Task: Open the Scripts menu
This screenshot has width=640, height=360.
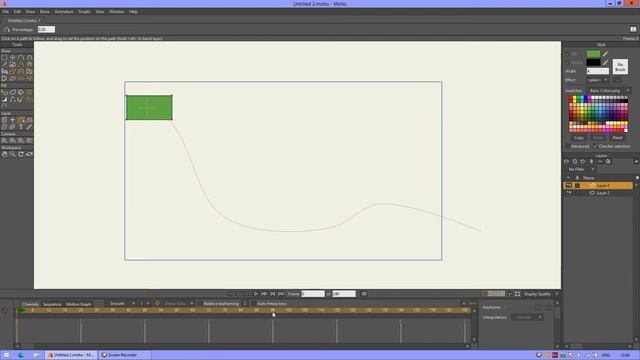Action: (x=84, y=12)
